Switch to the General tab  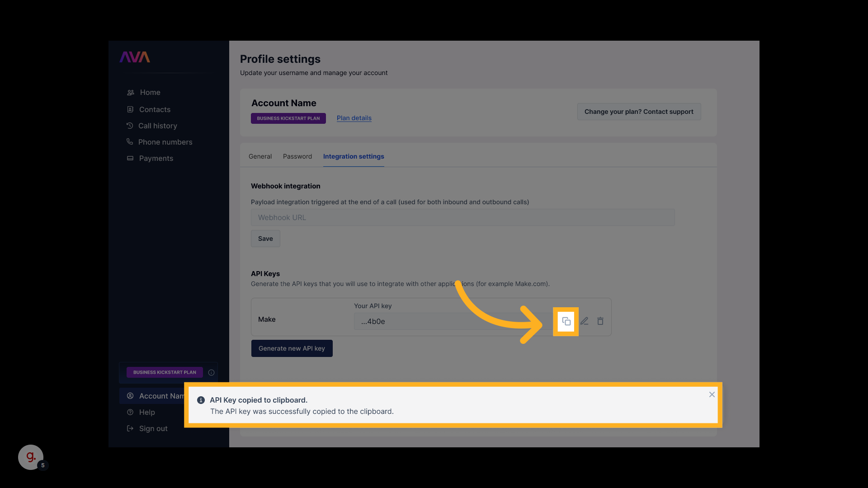click(x=260, y=156)
